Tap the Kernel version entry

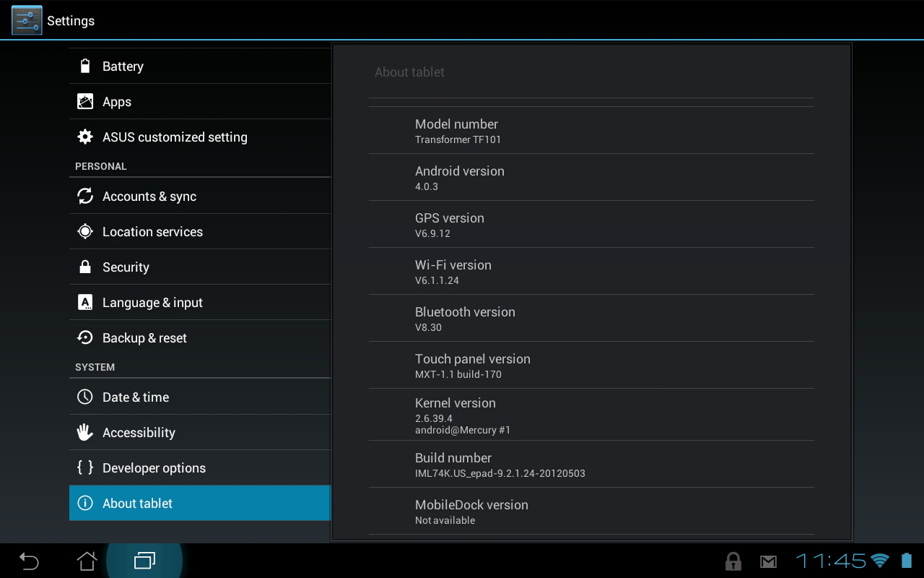(x=591, y=415)
